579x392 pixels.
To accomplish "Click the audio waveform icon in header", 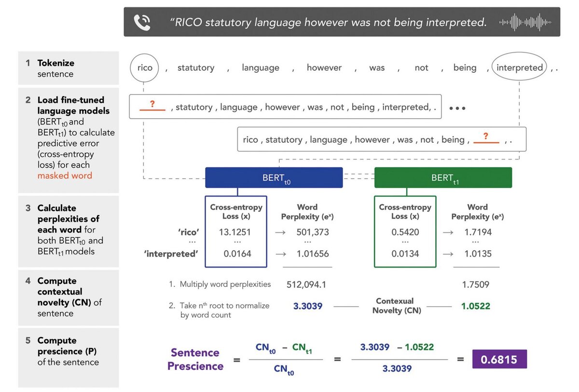I will (x=525, y=22).
